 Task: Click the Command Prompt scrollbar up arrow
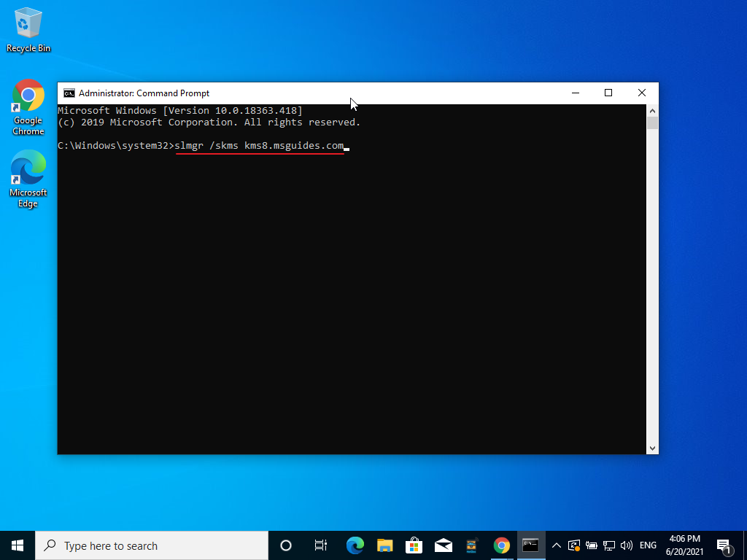652,111
